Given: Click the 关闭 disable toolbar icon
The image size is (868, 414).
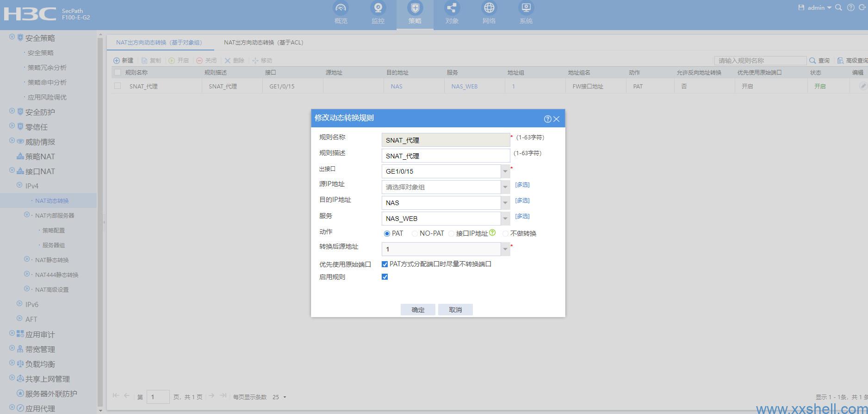Looking at the screenshot, I should pos(199,61).
